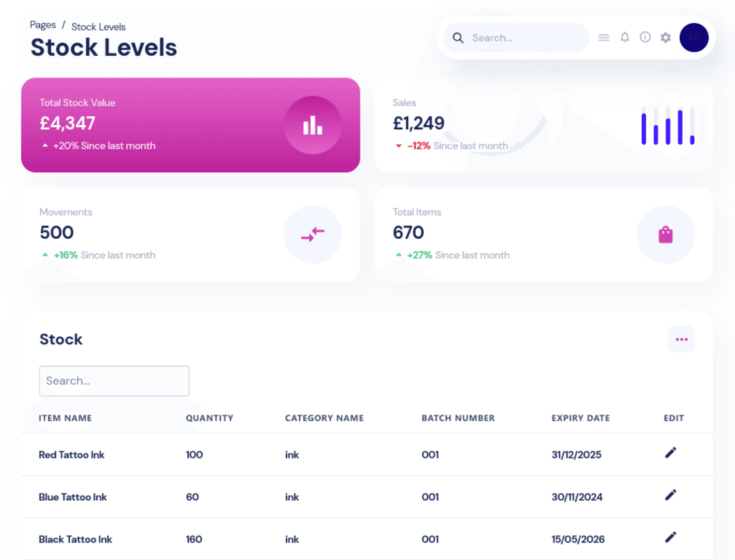Click the hamburger menu icon in the top bar
The image size is (735, 560).
tap(604, 38)
